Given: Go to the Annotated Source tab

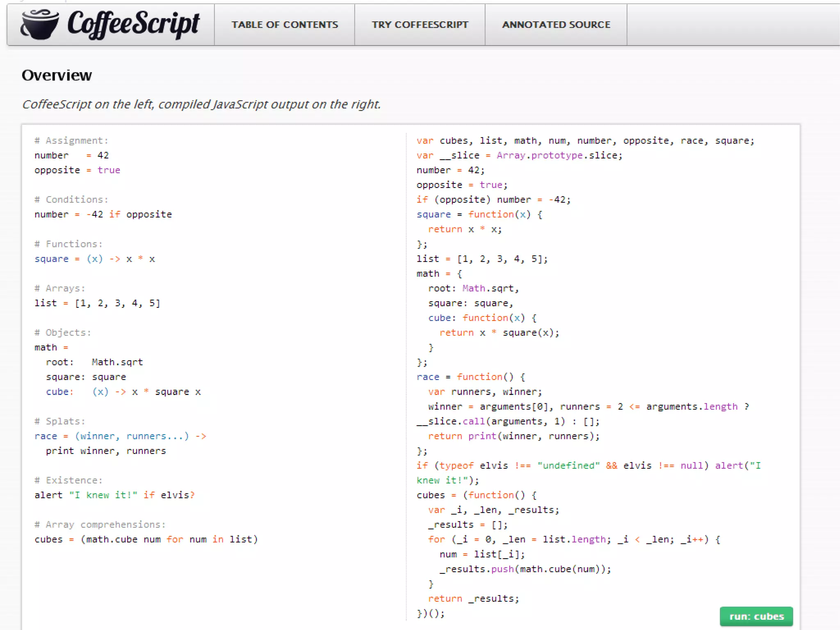Looking at the screenshot, I should [556, 25].
